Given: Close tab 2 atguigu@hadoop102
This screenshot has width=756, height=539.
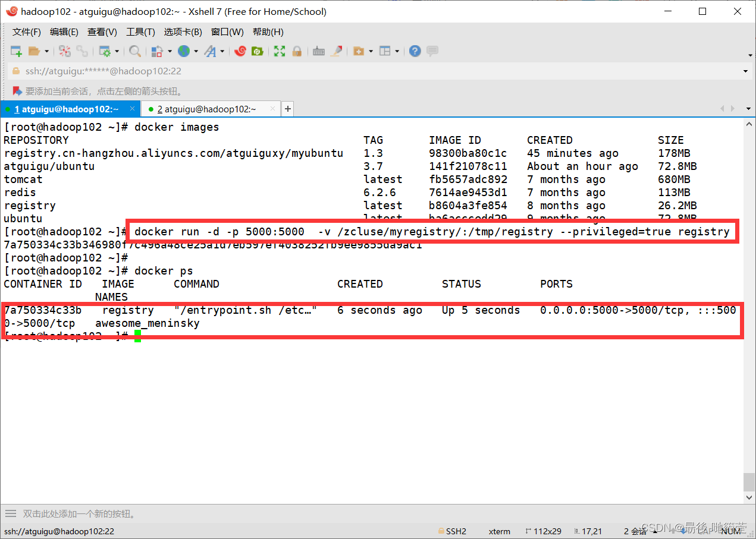Looking at the screenshot, I should 272,109.
